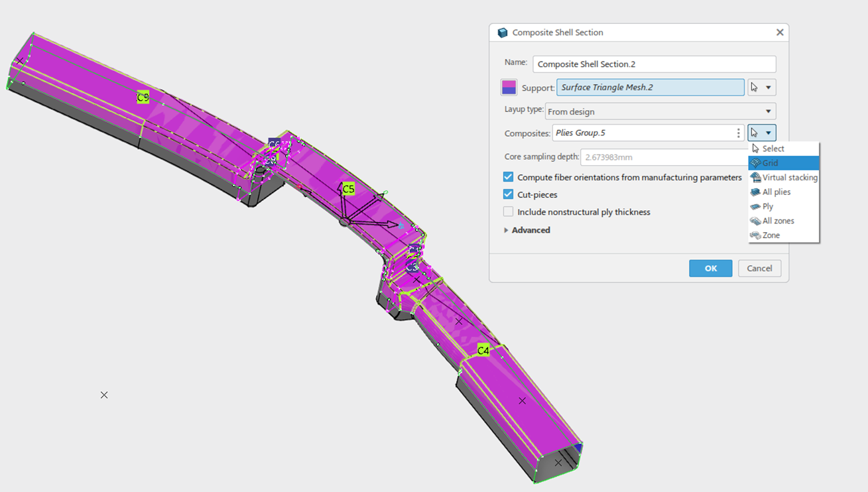Click the Composite Shell Section dialog header icon
Viewport: 868px width, 492px height.
(x=503, y=32)
